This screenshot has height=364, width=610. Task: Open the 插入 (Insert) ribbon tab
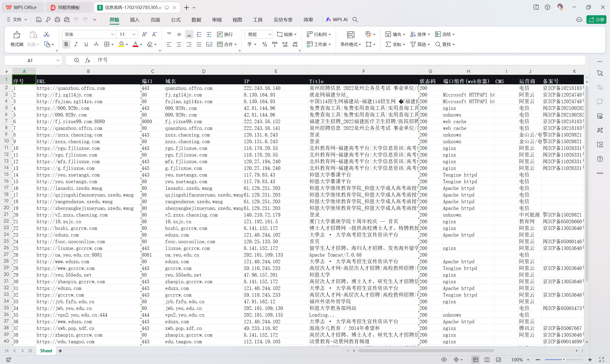coord(135,20)
